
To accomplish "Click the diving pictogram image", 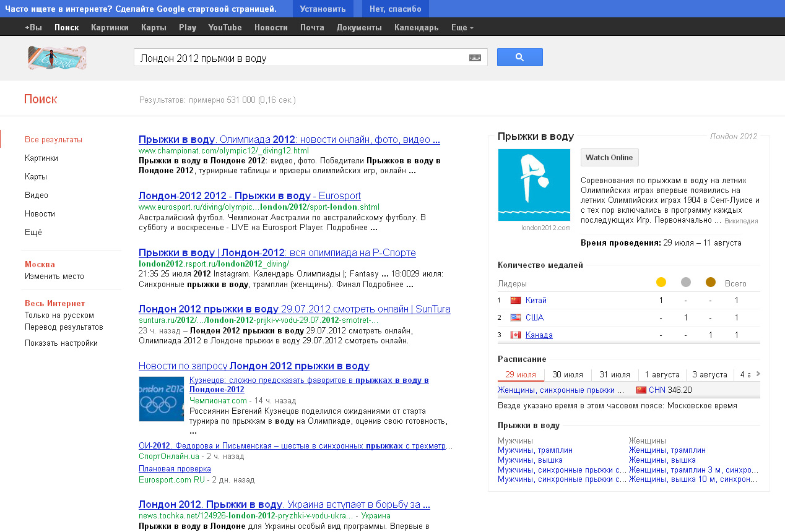I will coord(534,185).
